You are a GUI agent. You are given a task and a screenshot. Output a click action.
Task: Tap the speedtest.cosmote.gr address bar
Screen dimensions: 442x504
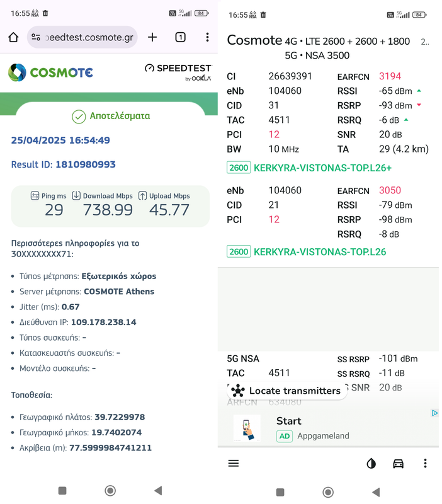(82, 37)
